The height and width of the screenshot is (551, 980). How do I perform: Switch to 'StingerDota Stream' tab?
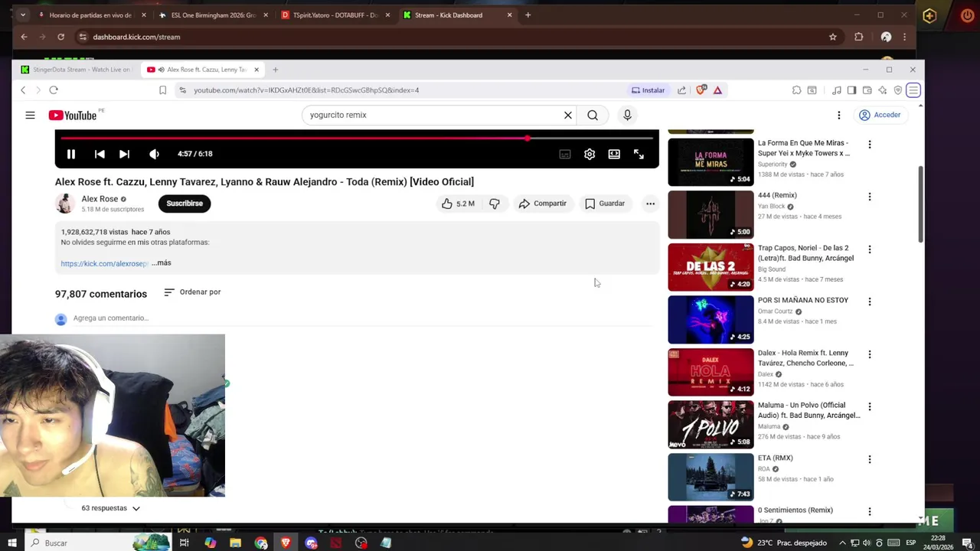point(75,70)
